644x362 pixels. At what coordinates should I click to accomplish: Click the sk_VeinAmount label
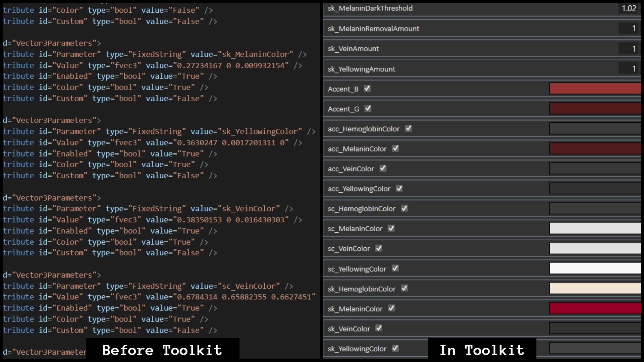tap(354, 49)
